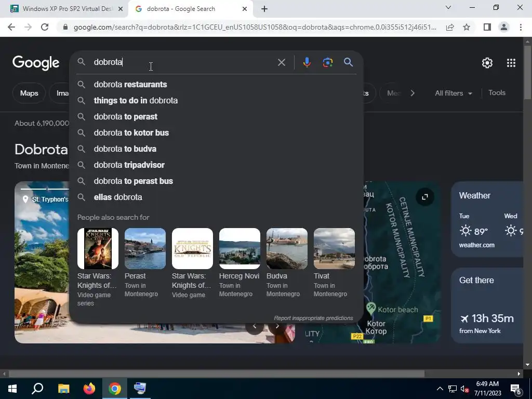The image size is (532, 399).
Task: Show next photo with carousel right arrow
Action: pyautogui.click(x=277, y=326)
